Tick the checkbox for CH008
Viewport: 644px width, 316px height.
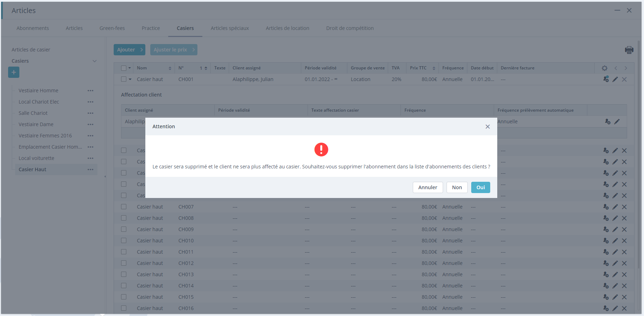[x=124, y=218]
